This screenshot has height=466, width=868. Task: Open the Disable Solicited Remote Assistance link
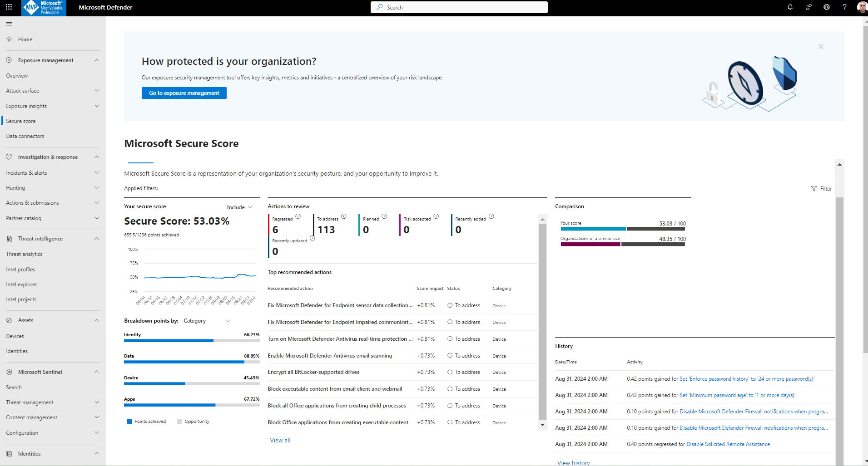click(x=728, y=444)
